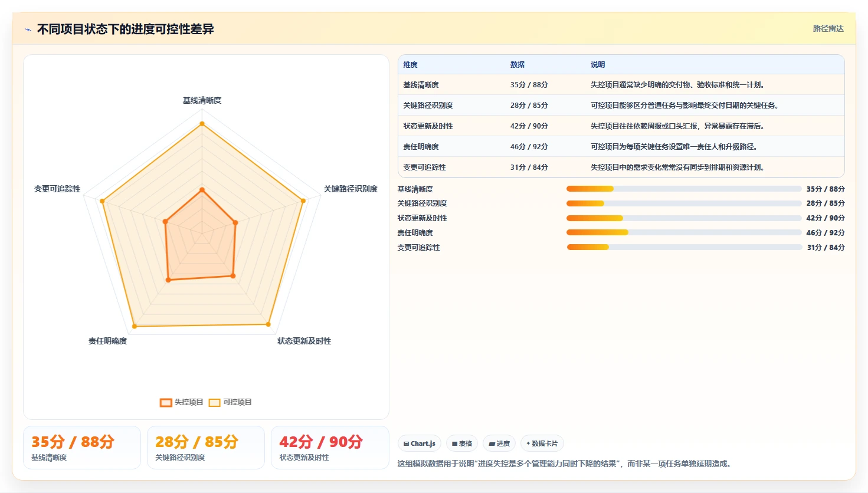Open the 42分 / 90分 状态更新及时性 card
Image resolution: width=868 pixels, height=493 pixels.
coord(330,448)
